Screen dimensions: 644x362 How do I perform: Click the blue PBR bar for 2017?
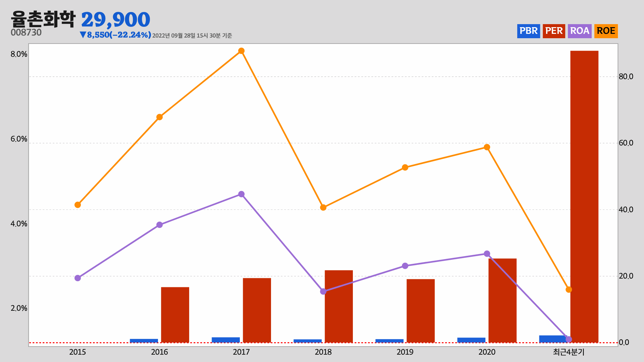point(226,340)
